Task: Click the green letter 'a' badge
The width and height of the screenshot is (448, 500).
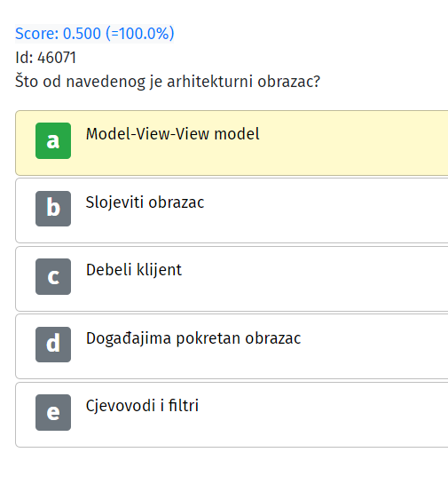Action: tap(53, 140)
